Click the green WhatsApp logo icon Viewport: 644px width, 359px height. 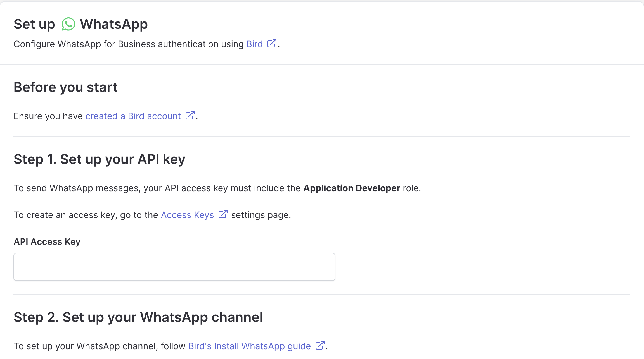(x=68, y=24)
